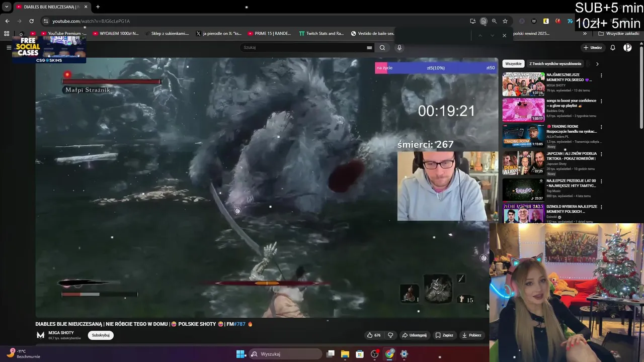Image resolution: width=644 pixels, height=362 pixels.
Task: Click the YouTube search magnifier button
Action: [x=382, y=48]
